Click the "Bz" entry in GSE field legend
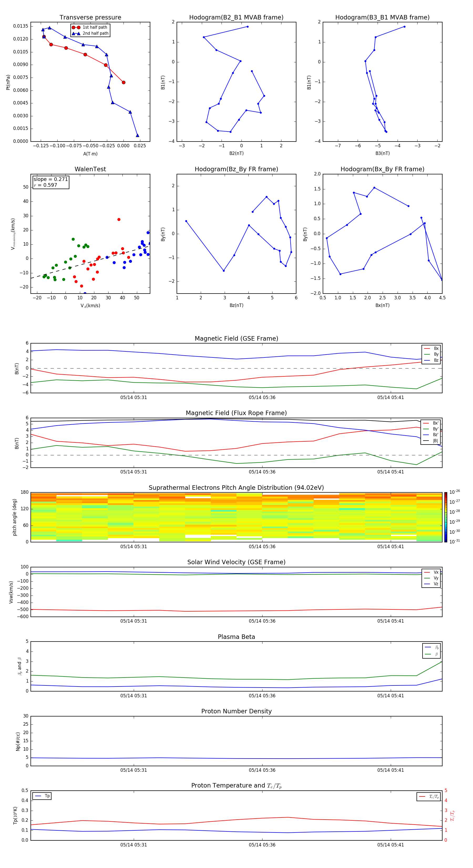This screenshot has width=473, height=868. (431, 360)
